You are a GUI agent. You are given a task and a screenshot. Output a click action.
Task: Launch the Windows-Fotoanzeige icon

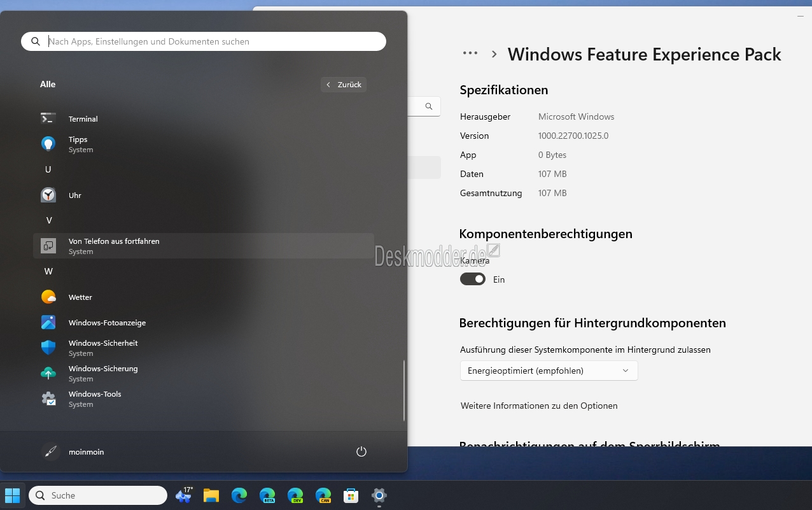[48, 322]
